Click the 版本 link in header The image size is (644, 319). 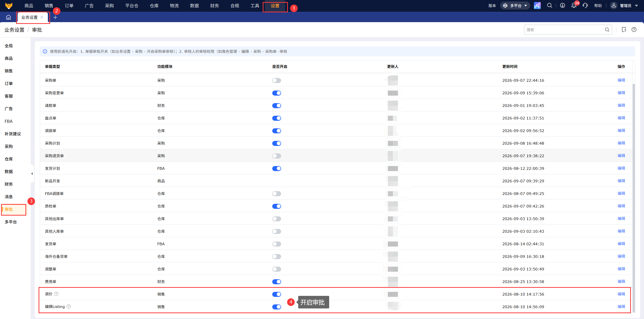pos(492,6)
